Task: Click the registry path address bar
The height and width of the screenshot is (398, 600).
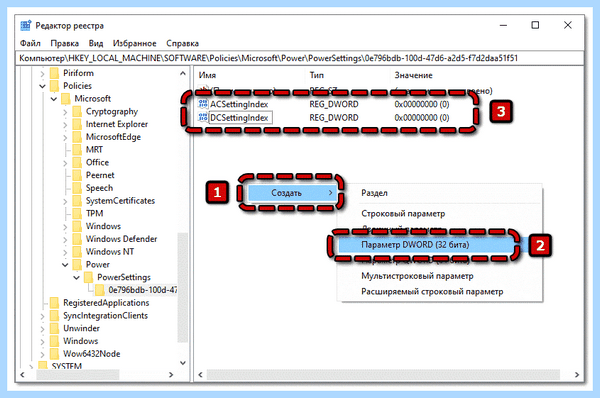Action: click(300, 58)
